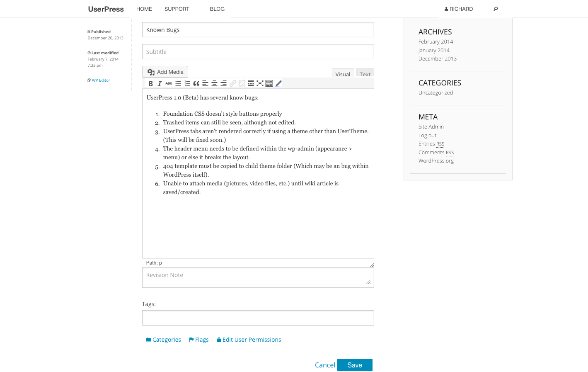Click the insert link icon
The width and height of the screenshot is (588, 372).
[232, 83]
